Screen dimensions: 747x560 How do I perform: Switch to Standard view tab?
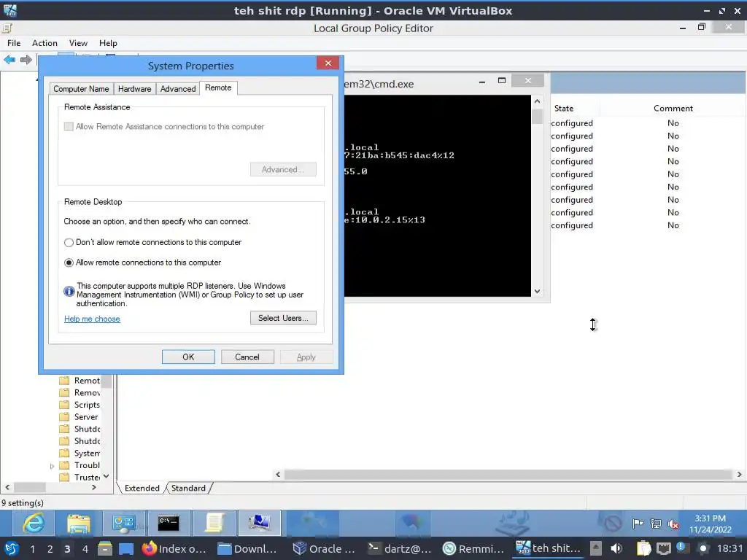188,488
